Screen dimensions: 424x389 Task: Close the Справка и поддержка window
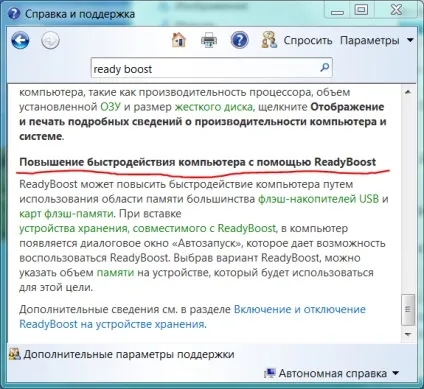(396, 10)
